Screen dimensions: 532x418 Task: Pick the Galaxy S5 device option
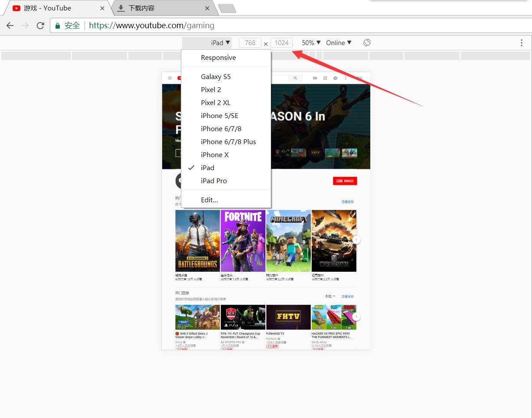215,77
